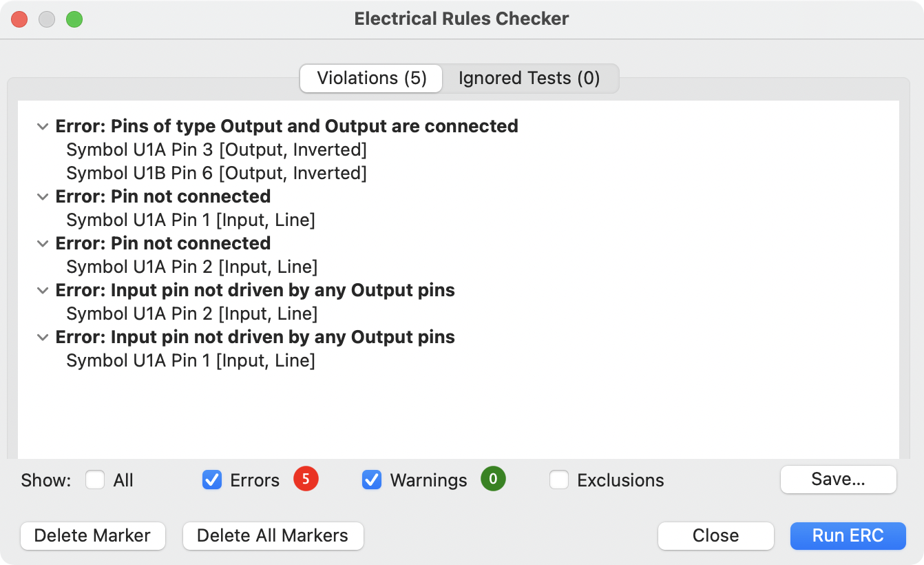Enable the All violations filter
The image size is (924, 565).
pyautogui.click(x=95, y=480)
